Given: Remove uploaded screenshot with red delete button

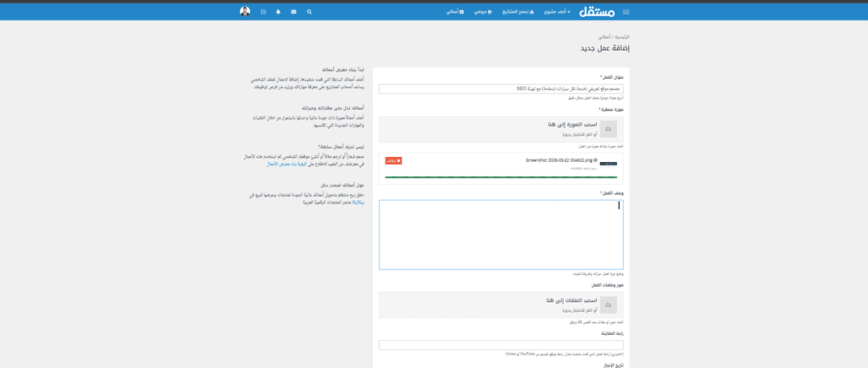Looking at the screenshot, I should [393, 160].
